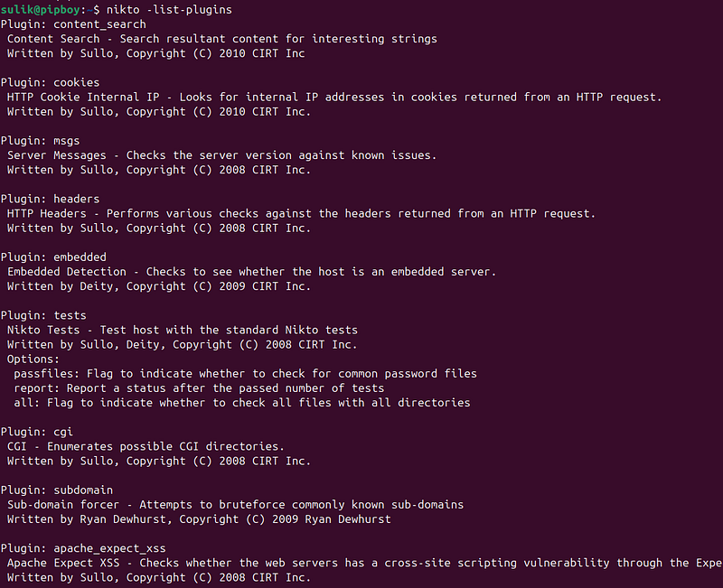Image resolution: width=723 pixels, height=588 pixels.
Task: Click the Embedded Detection description line
Action: coord(252,272)
